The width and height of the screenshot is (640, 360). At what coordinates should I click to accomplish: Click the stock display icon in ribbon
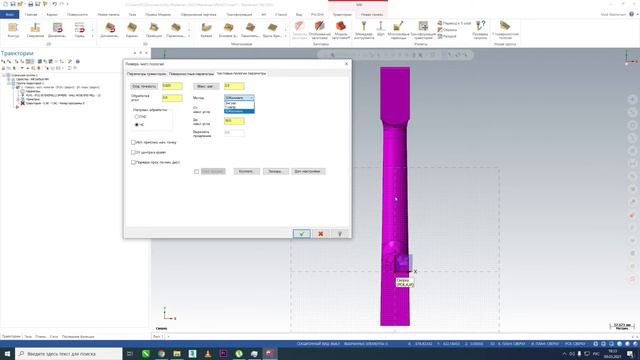click(x=320, y=29)
